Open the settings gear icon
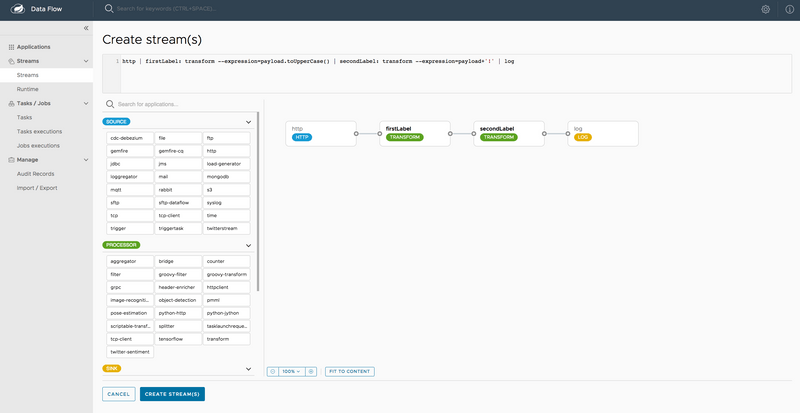The image size is (800, 413). click(x=765, y=9)
